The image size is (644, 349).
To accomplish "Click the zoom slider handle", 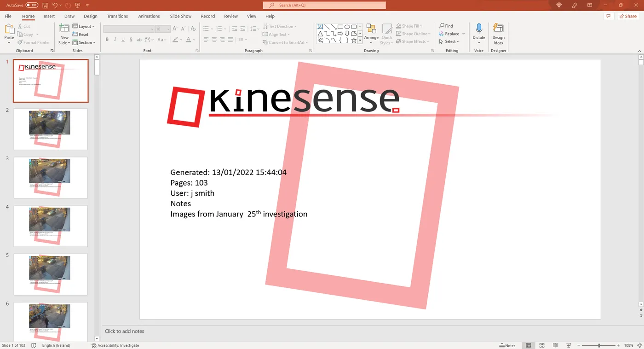I will (x=599, y=345).
